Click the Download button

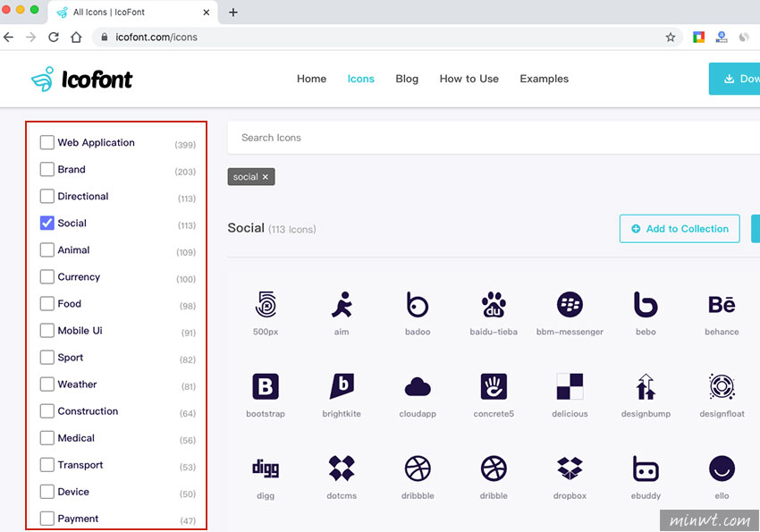point(734,79)
